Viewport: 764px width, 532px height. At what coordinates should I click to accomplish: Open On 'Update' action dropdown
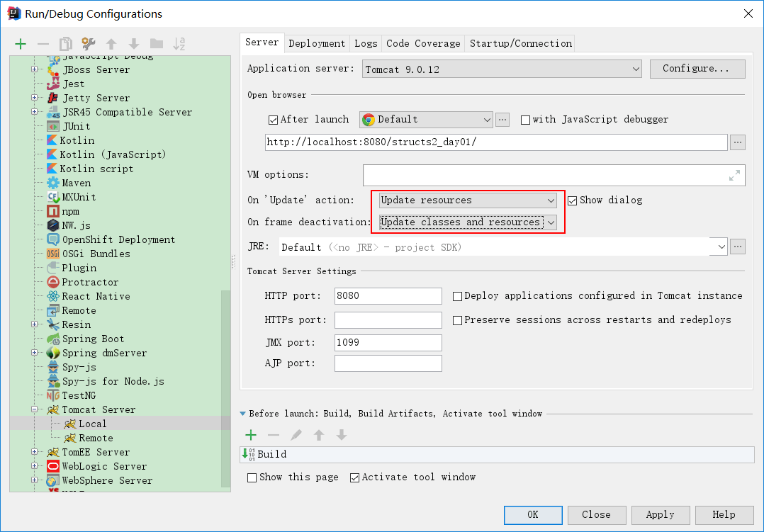468,200
